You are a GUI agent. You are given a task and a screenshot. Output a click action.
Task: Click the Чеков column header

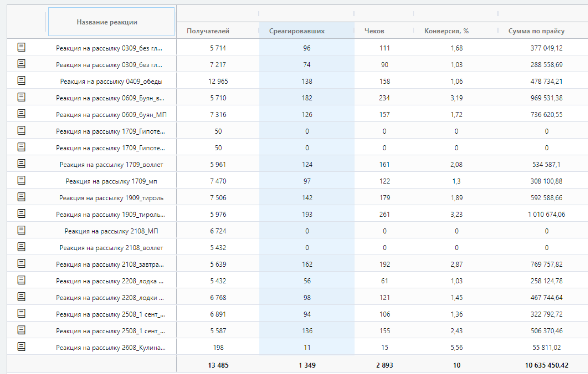[x=374, y=31]
